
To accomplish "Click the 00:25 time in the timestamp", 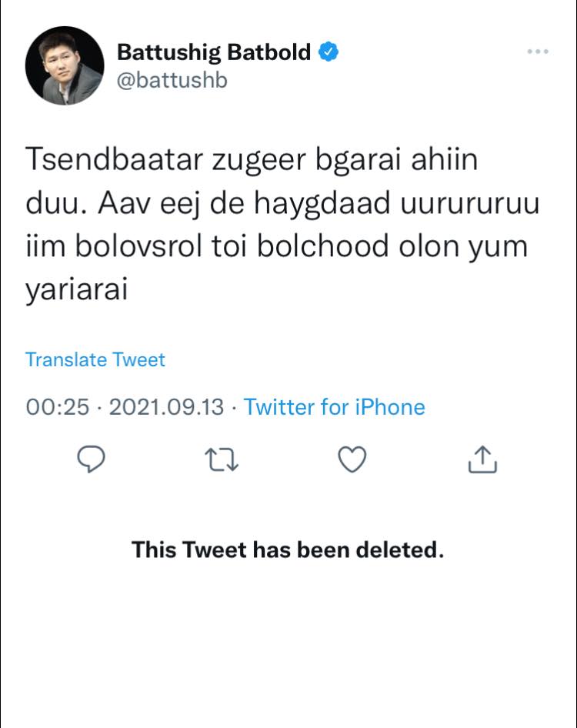I will click(x=58, y=406).
